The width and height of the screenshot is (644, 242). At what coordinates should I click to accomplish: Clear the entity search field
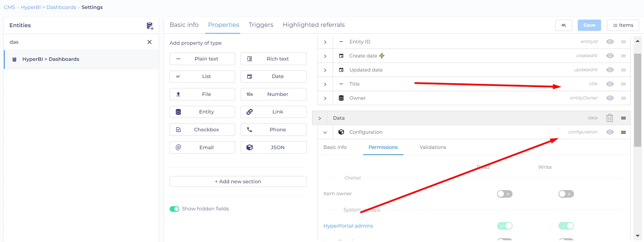pyautogui.click(x=149, y=42)
